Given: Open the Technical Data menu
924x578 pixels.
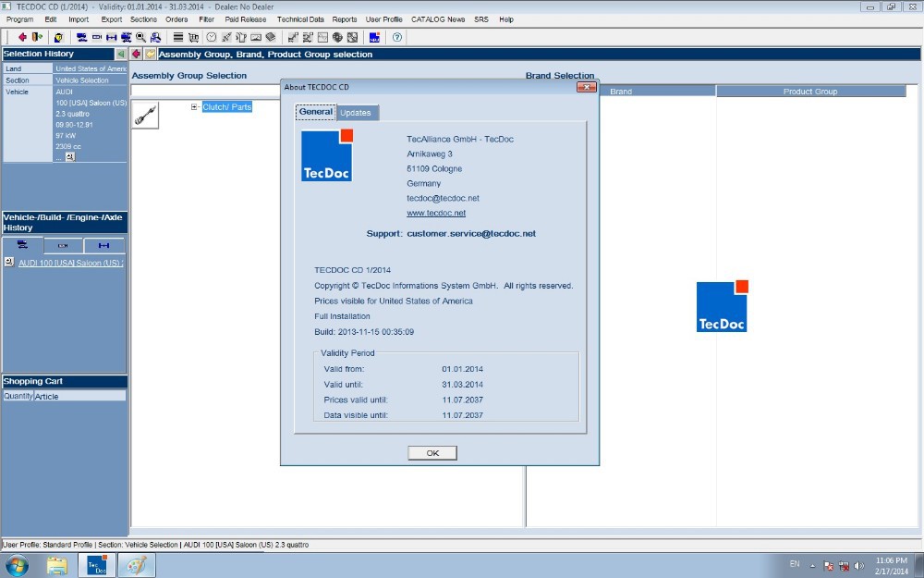Looking at the screenshot, I should 300,19.
